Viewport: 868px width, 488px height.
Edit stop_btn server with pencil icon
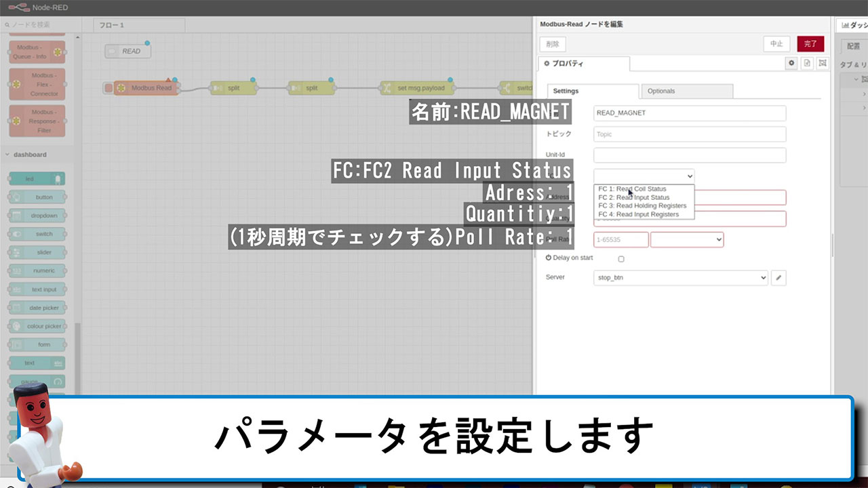click(778, 277)
